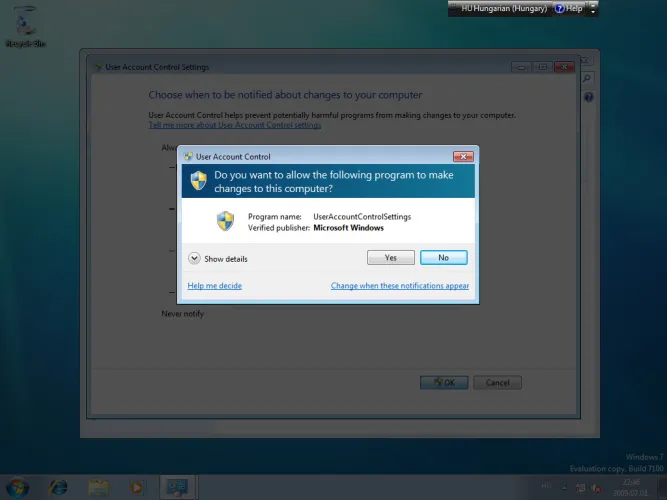Click the UAC shield icon in blue banner
Image resolution: width=667 pixels, height=500 pixels.
pos(198,180)
